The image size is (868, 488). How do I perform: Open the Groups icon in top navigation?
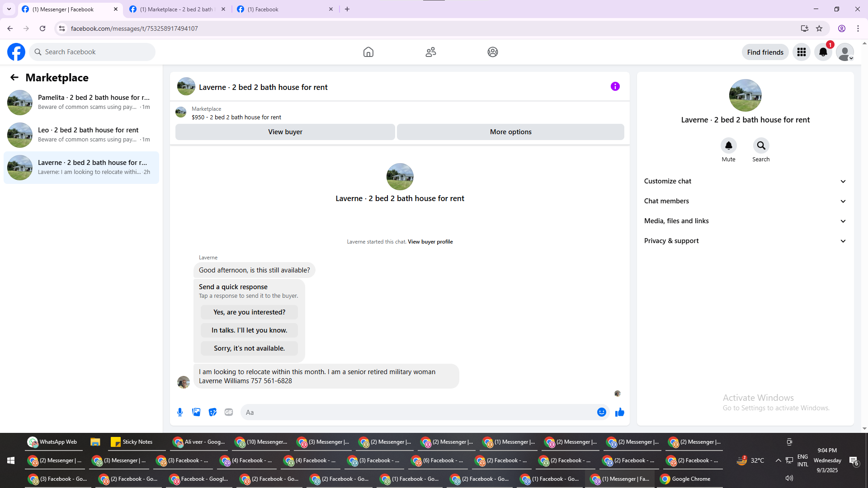pyautogui.click(x=493, y=52)
